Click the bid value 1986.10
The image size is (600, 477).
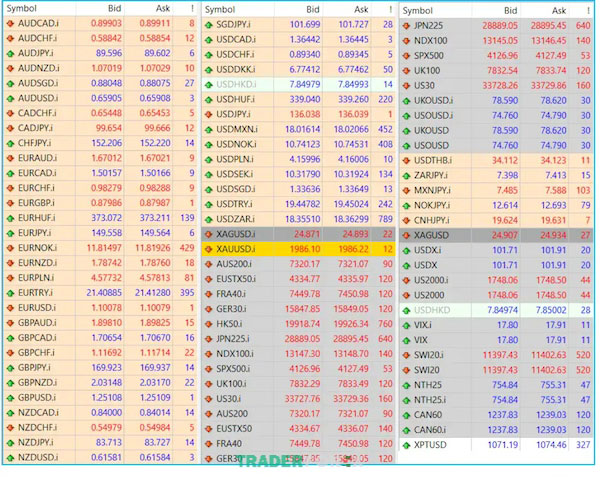click(x=305, y=249)
